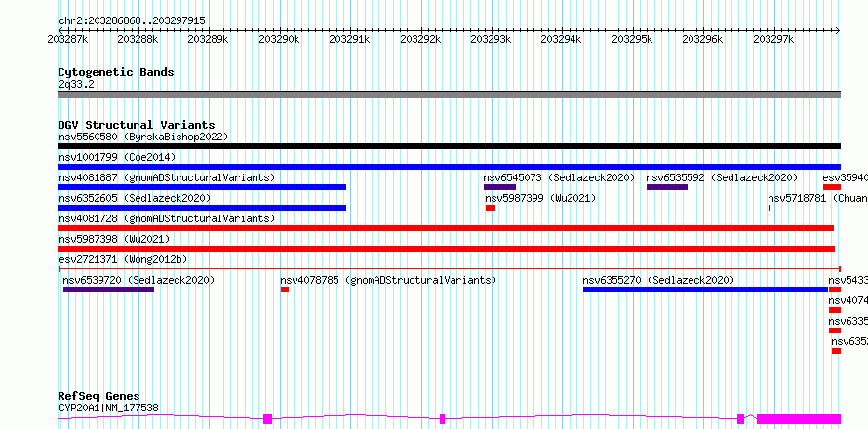This screenshot has width=868, height=429.
Task: Click the 203296k ruler tick label
Action: click(x=702, y=39)
